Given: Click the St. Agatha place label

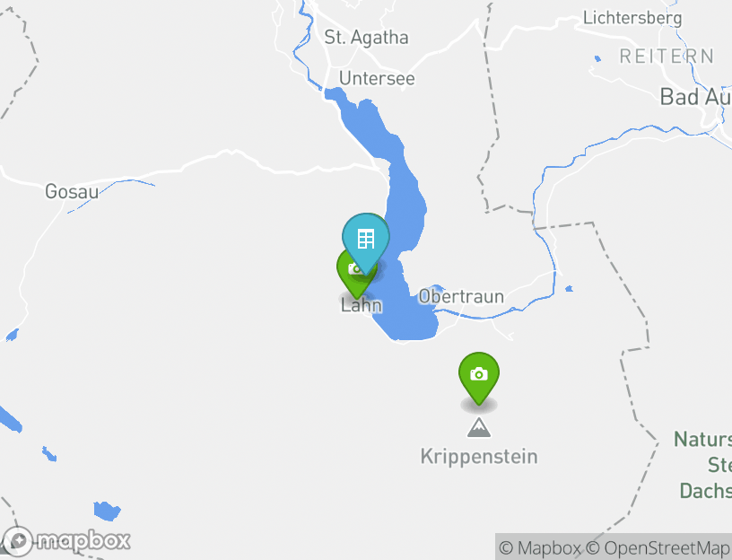Looking at the screenshot, I should tap(366, 38).
